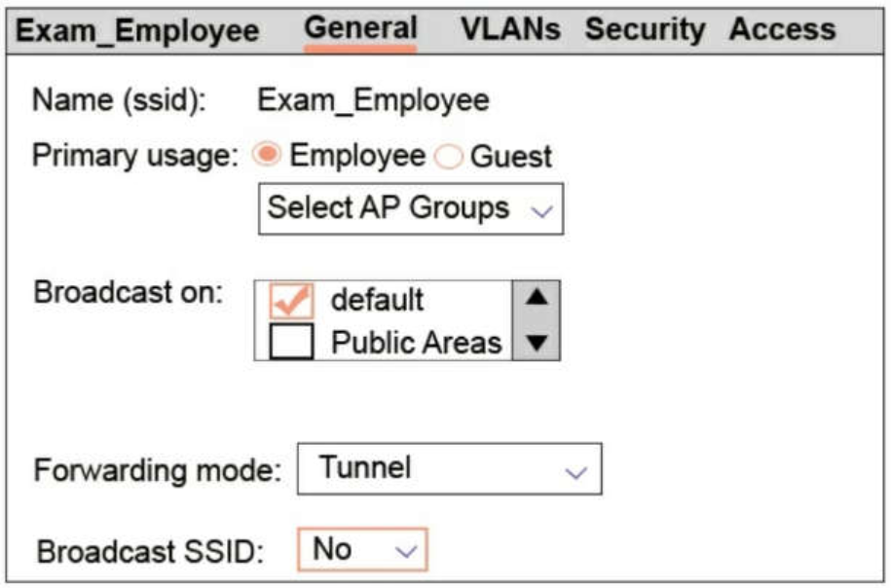Select Guest as primary usage
The height and width of the screenshot is (588, 891).
(x=448, y=157)
